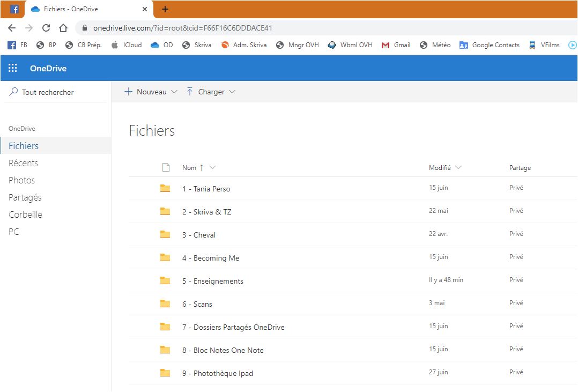This screenshot has width=578, height=392.
Task: Open PC in the sidebar
Action: point(13,232)
